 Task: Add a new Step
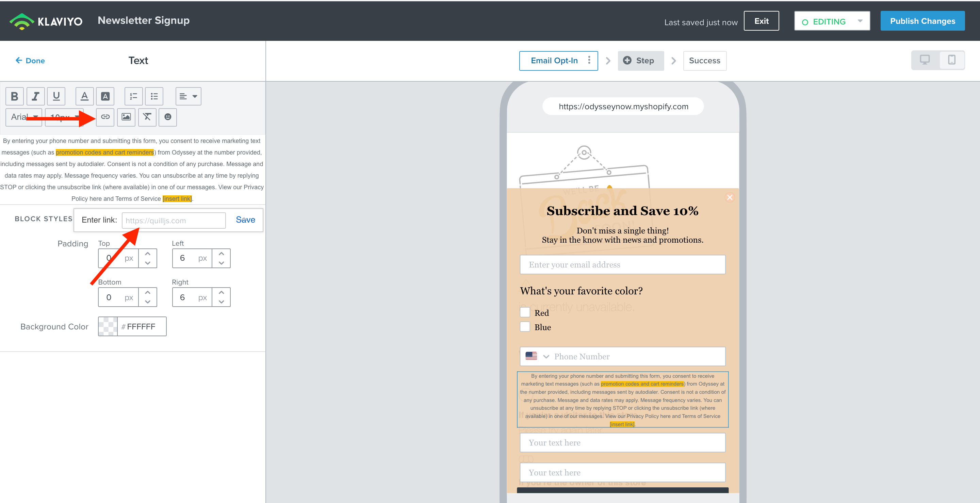tap(641, 61)
